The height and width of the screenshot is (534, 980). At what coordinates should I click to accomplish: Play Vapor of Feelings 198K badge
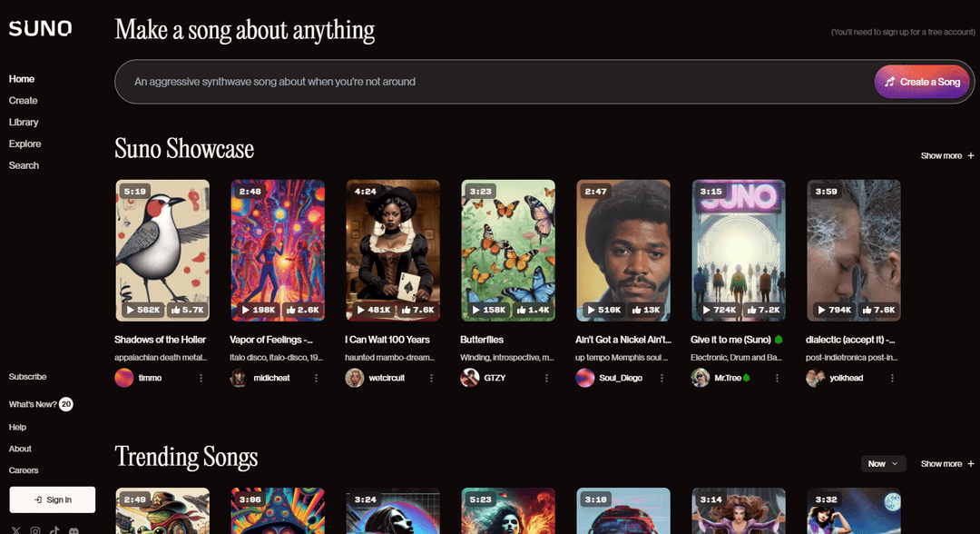[259, 310]
